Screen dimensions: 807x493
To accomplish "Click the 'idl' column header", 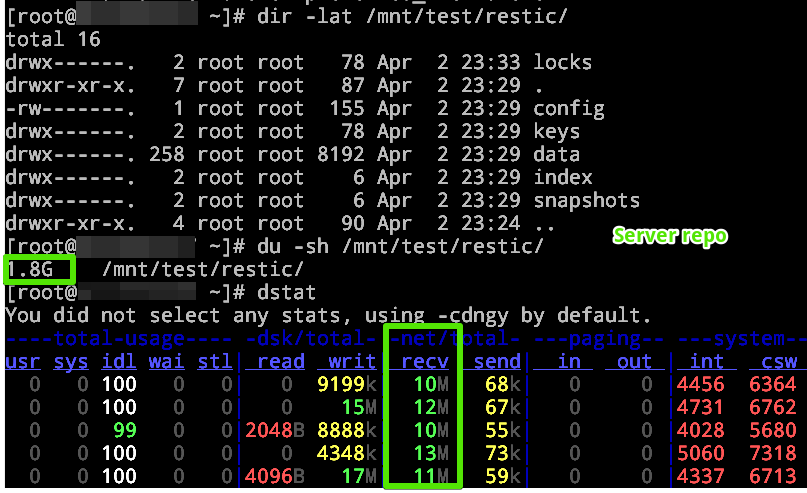I will (x=119, y=362).
